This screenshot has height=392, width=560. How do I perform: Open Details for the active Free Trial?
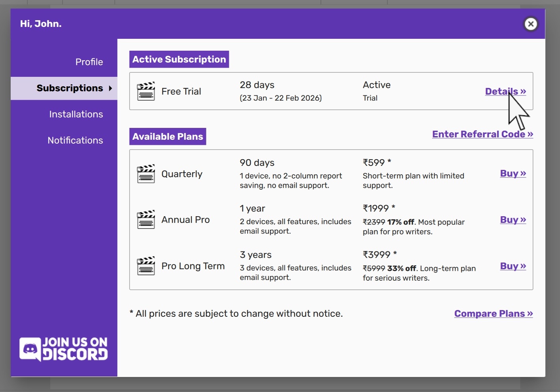505,91
